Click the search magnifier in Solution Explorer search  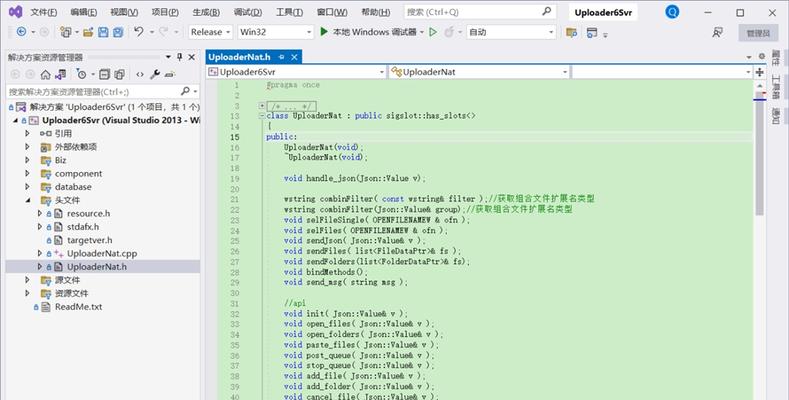[x=185, y=91]
